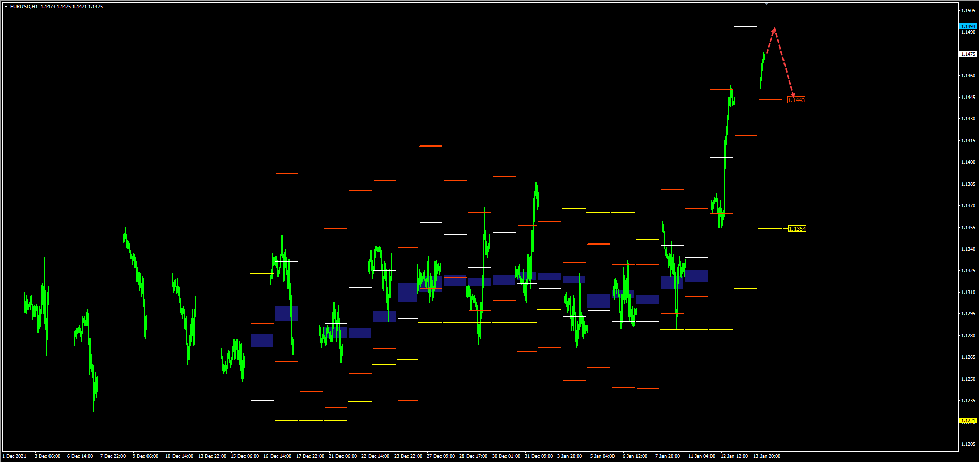Click the 1.1430 price scale label
The height and width of the screenshot is (463, 980).
click(968, 119)
